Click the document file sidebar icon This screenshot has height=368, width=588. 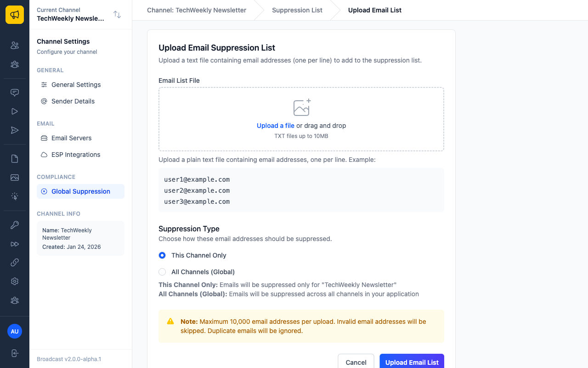(x=15, y=159)
